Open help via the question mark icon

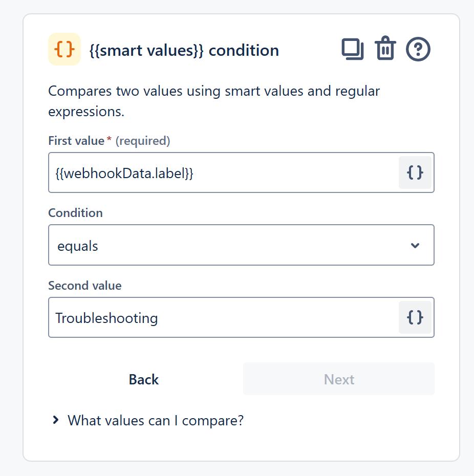(418, 49)
